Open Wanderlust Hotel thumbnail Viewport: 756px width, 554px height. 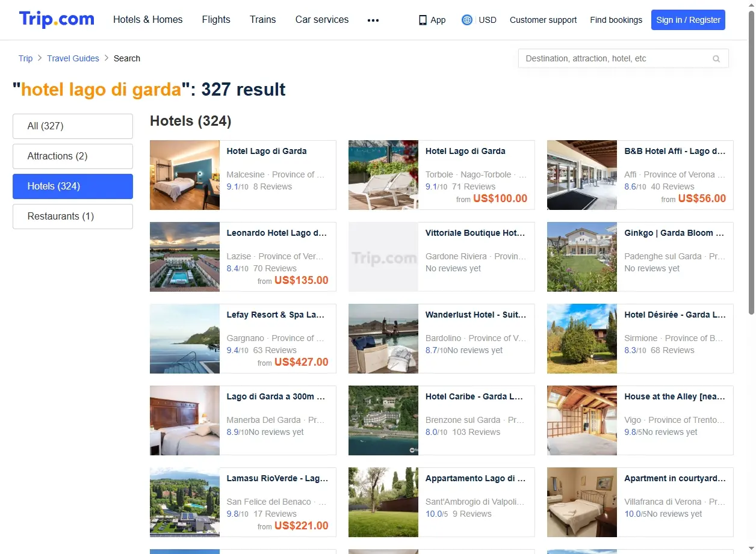(x=383, y=339)
